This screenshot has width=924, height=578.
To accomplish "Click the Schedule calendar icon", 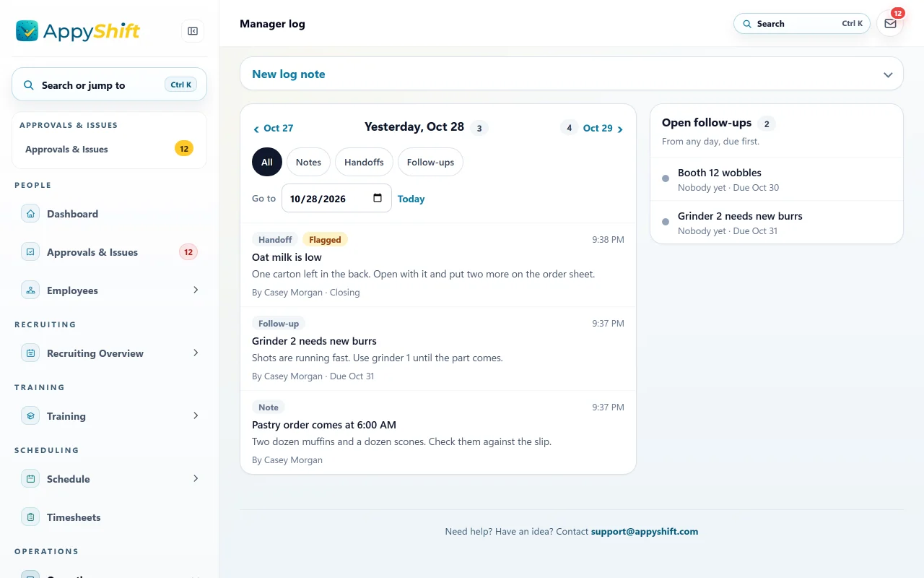I will (30, 479).
